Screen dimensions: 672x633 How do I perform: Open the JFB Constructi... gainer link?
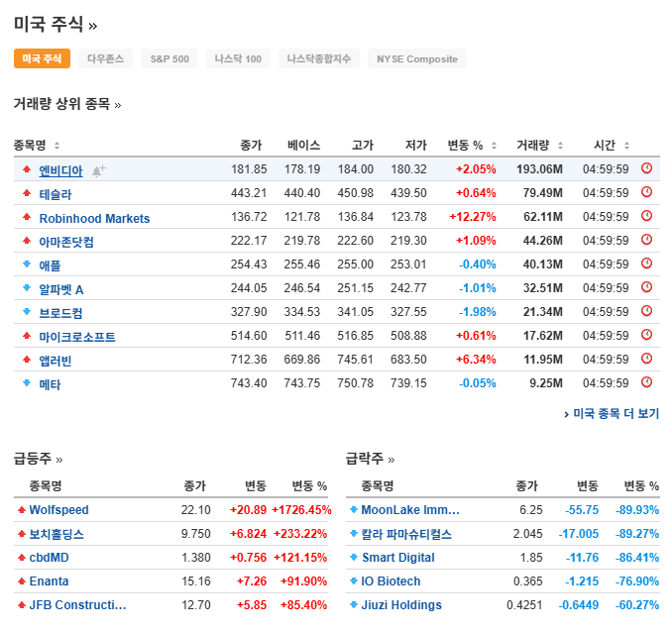pyautogui.click(x=78, y=604)
